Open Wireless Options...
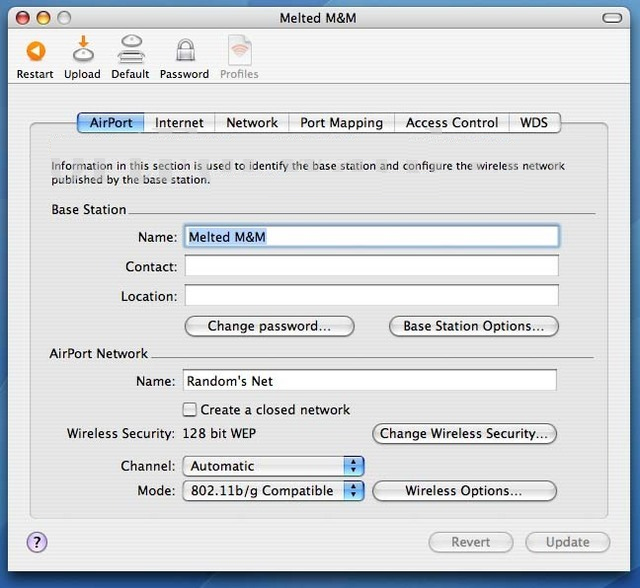The image size is (640, 588). [464, 490]
